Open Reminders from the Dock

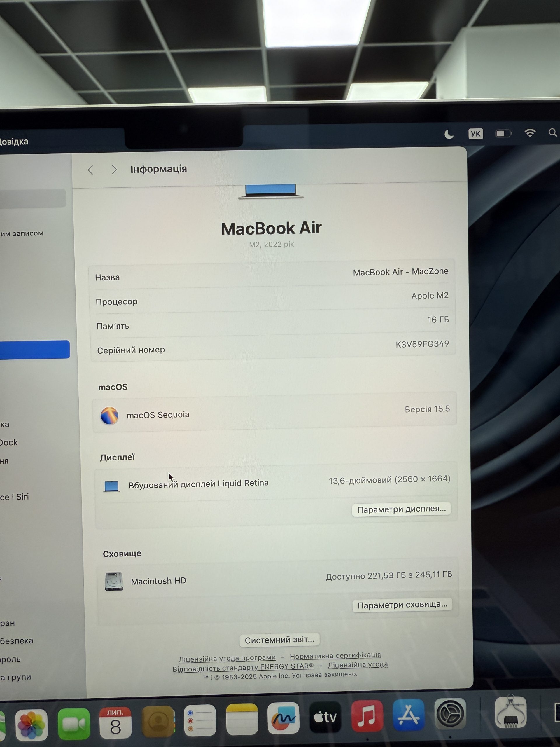pyautogui.click(x=200, y=720)
